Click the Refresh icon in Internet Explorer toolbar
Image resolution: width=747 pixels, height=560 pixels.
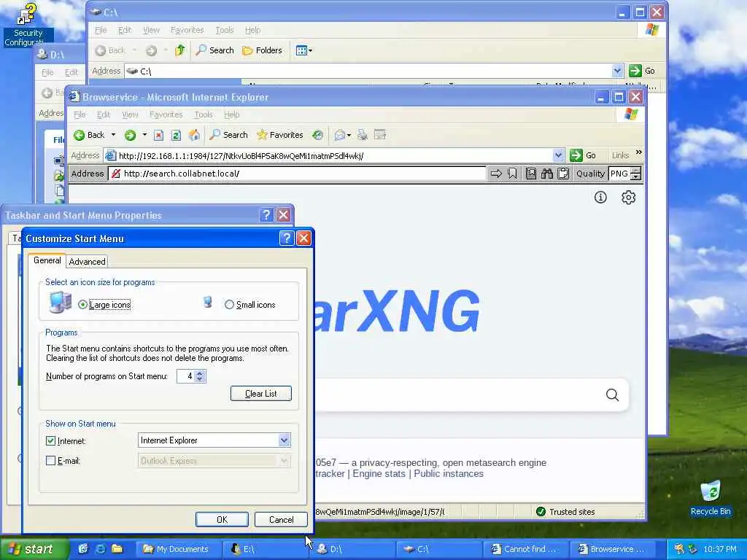(176, 135)
